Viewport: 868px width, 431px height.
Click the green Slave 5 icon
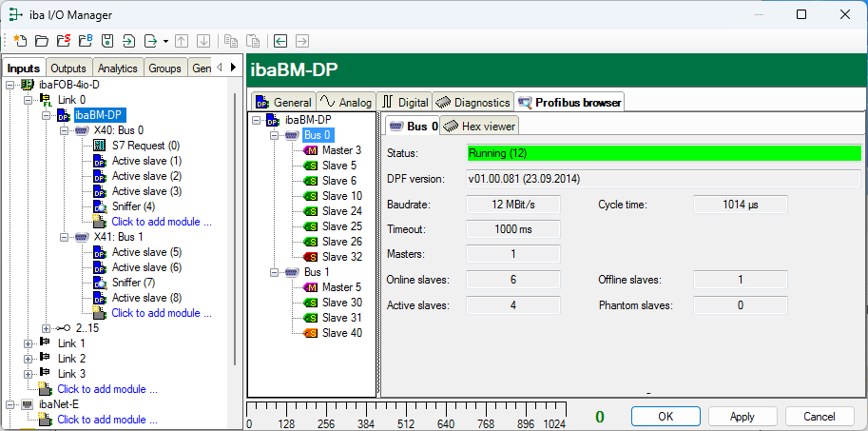click(311, 166)
